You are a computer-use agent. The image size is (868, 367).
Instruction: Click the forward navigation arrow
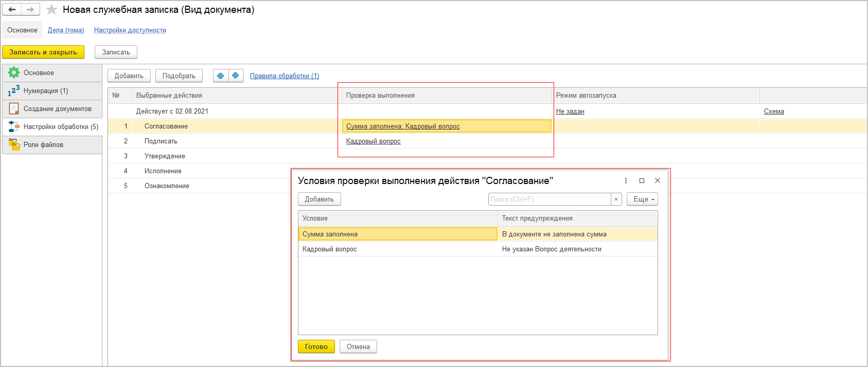[30, 10]
